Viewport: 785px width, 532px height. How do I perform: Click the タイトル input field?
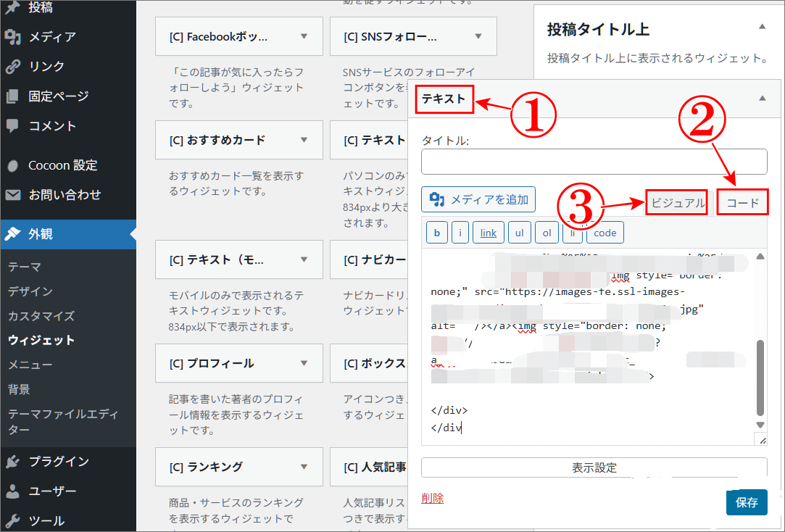point(594,162)
